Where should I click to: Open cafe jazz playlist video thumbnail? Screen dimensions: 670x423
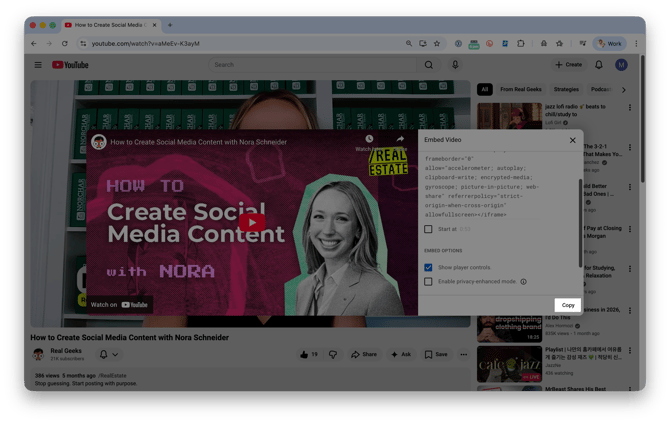(x=509, y=364)
